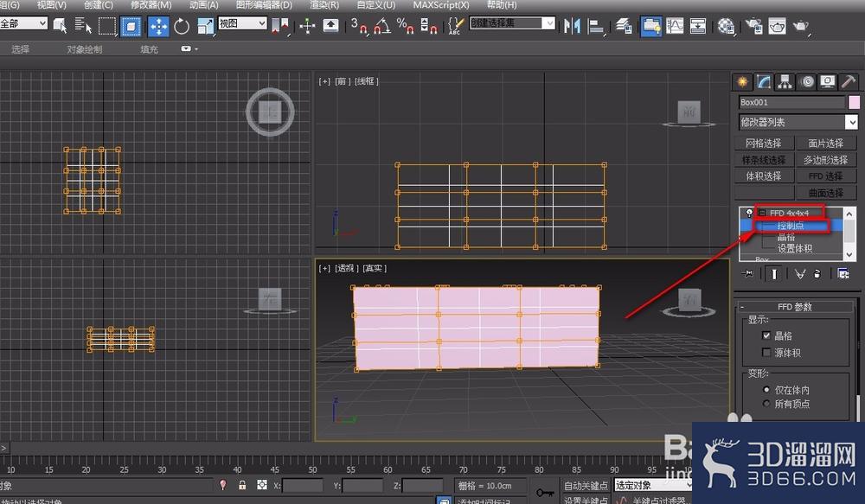Open the Material Editor
Viewport: 865px width, 504px height.
coord(726,26)
